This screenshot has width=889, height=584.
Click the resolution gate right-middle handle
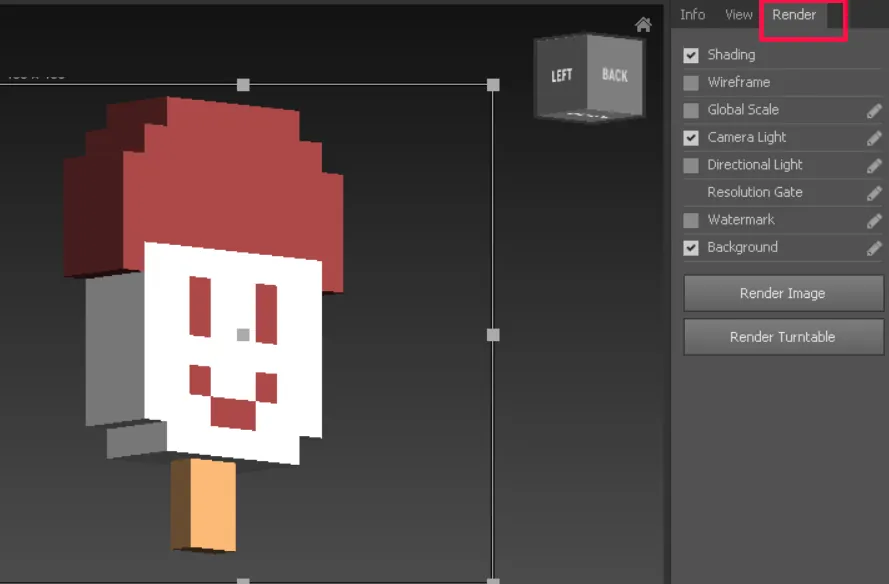[493, 335]
